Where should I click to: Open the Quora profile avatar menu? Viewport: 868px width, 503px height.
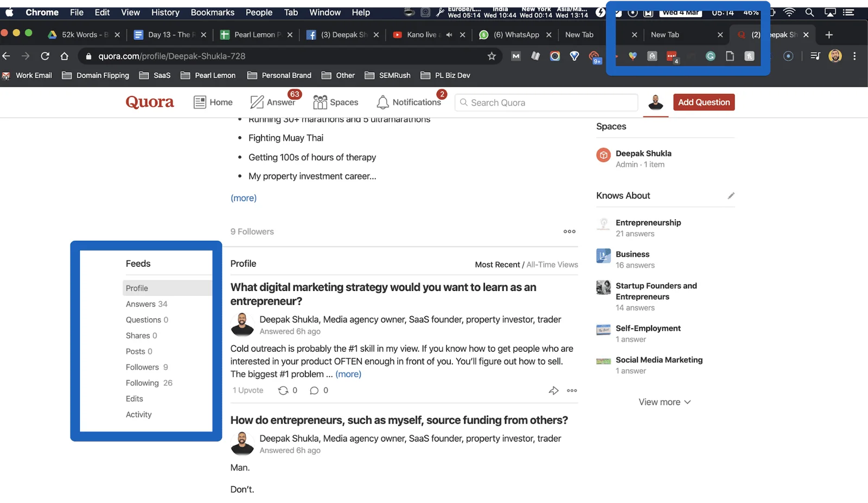coord(655,102)
